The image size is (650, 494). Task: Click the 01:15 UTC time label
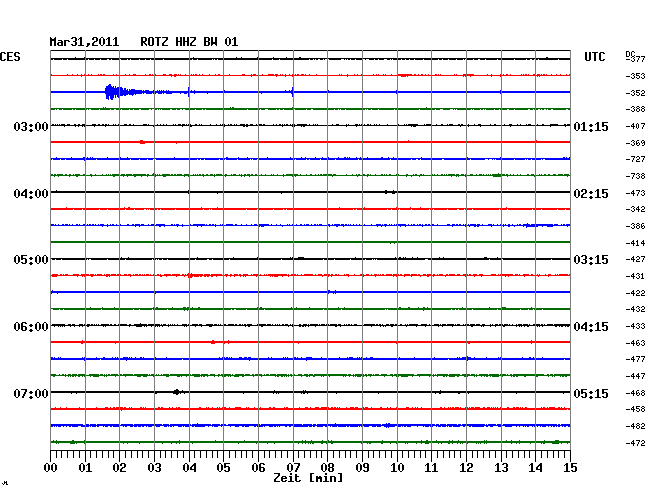591,126
